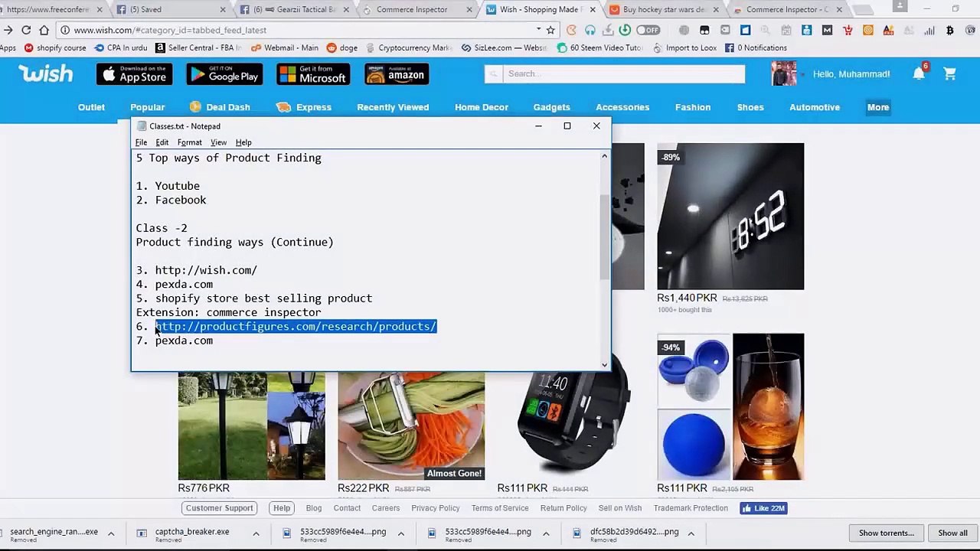Open the Recently Viewed category
This screenshot has width=980, height=551.
[393, 107]
